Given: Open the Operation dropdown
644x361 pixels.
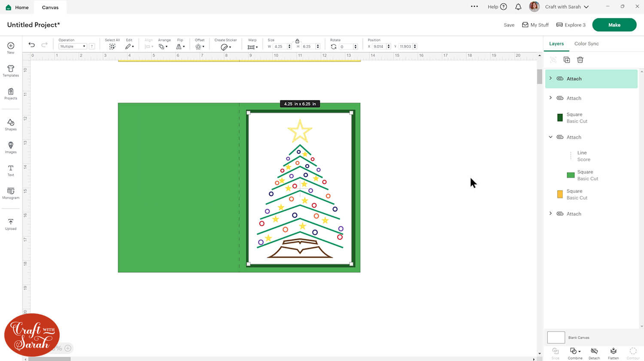Looking at the screenshot, I should click(73, 46).
